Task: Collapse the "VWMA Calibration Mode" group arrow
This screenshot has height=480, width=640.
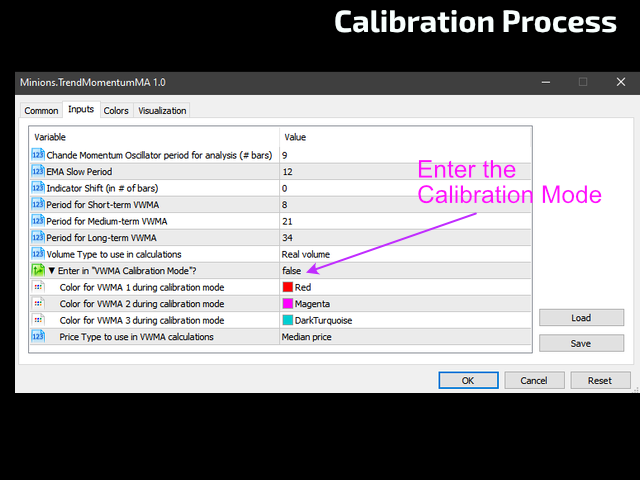Action: [52, 271]
